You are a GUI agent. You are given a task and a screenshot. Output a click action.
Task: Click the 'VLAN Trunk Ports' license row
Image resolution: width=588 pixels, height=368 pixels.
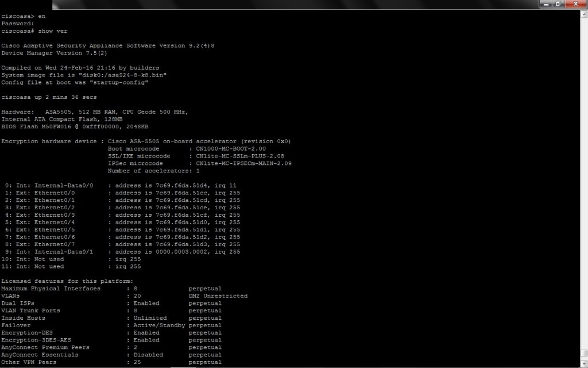[x=111, y=310]
